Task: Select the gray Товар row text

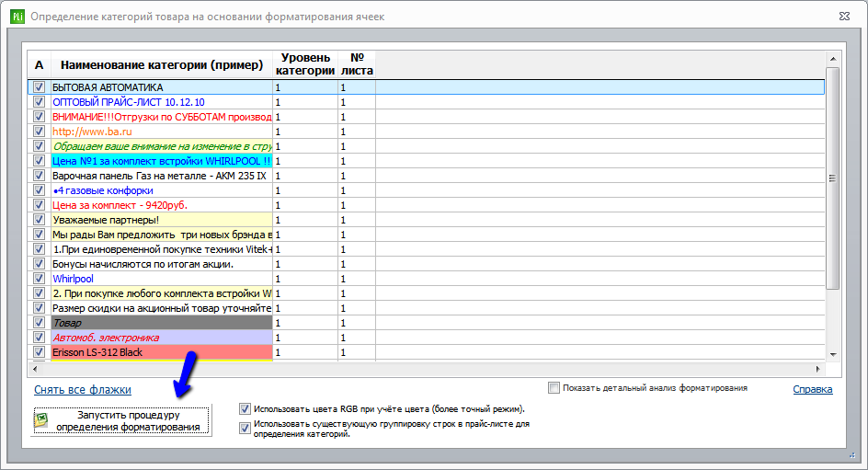Action: click(67, 323)
